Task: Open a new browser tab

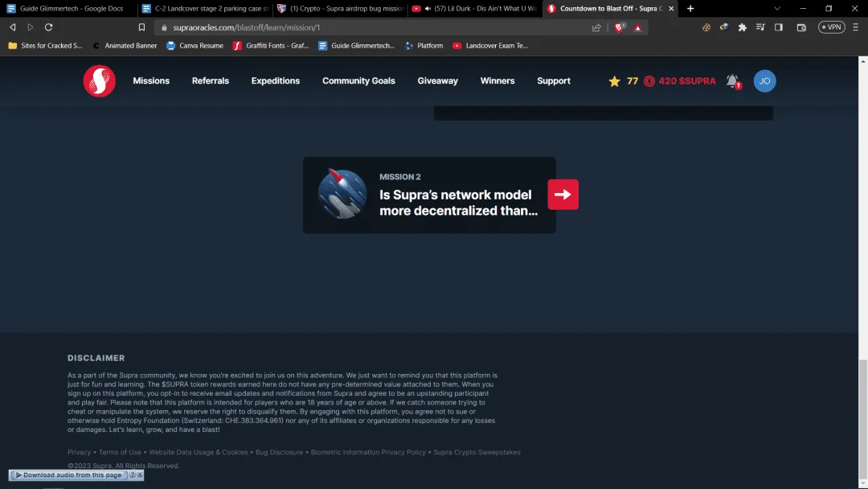Action: (690, 8)
